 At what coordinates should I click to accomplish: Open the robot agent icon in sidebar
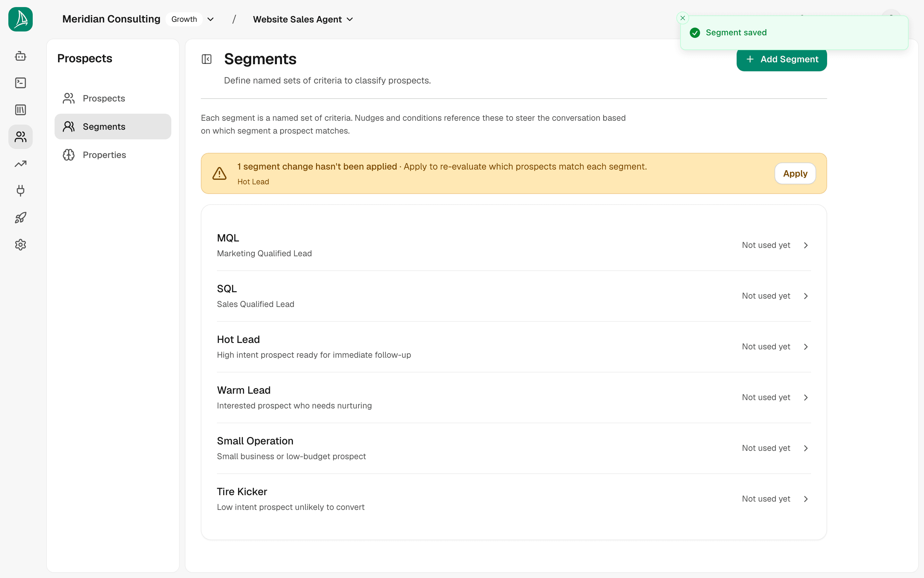coord(21,56)
